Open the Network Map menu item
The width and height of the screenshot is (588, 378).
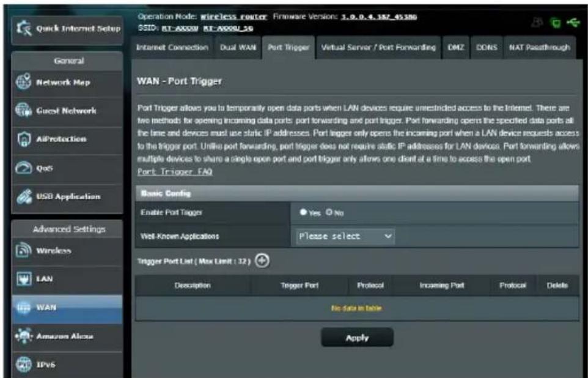click(67, 83)
